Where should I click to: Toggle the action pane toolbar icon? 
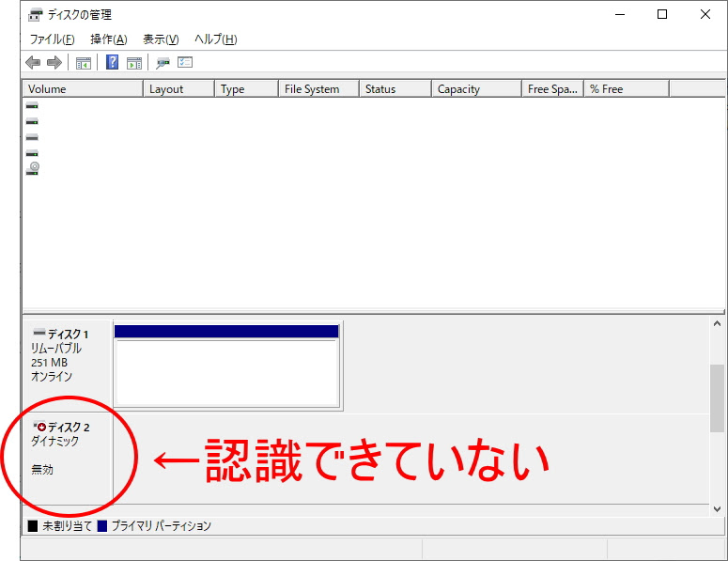click(x=134, y=63)
